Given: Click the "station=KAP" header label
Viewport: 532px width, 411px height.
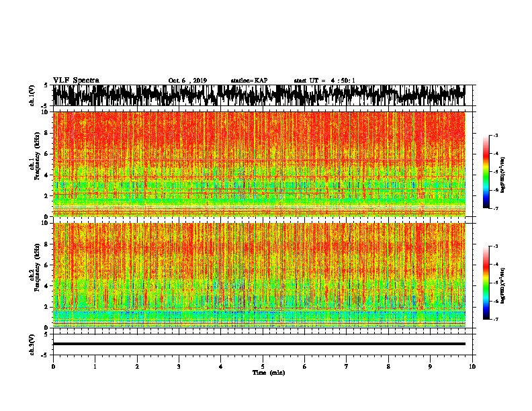Looking at the screenshot, I should [x=249, y=81].
